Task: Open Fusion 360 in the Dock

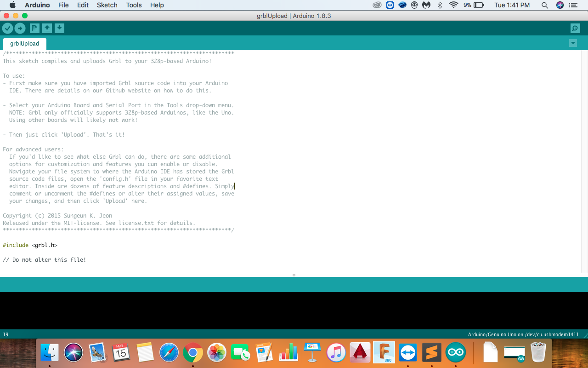Action: 384,353
